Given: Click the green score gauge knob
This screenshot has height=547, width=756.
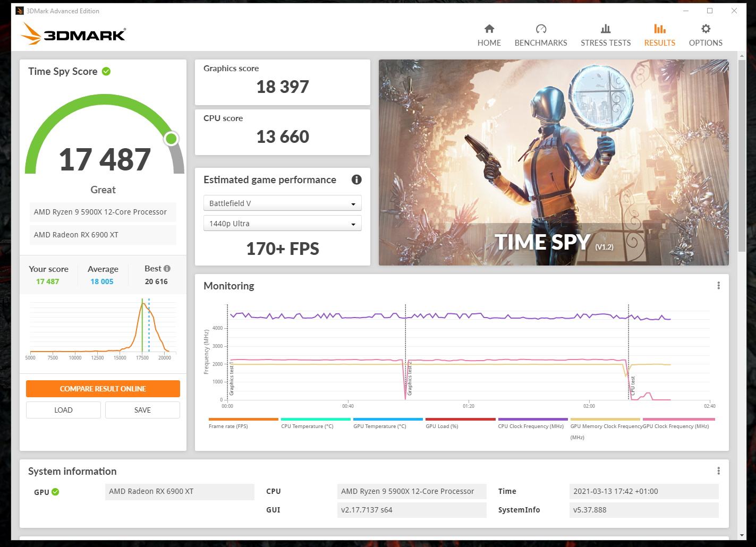Looking at the screenshot, I should [171, 139].
